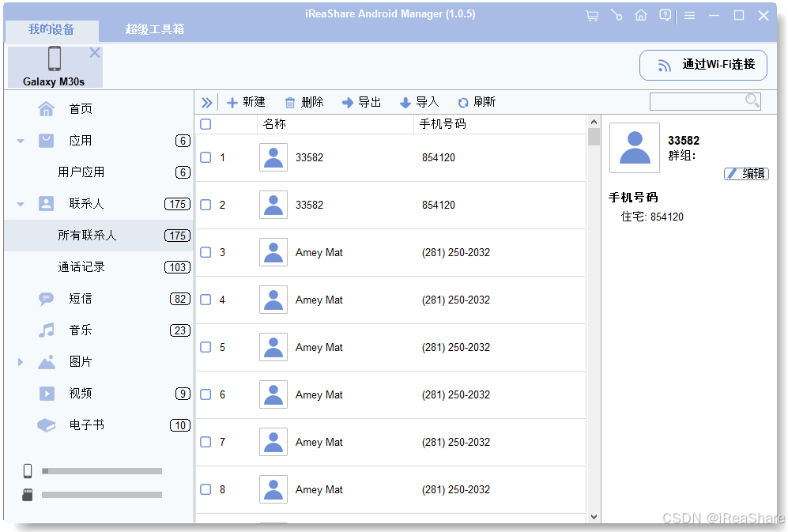Tick checkbox for contact row 8
The height and width of the screenshot is (532, 788).
coord(205,489)
